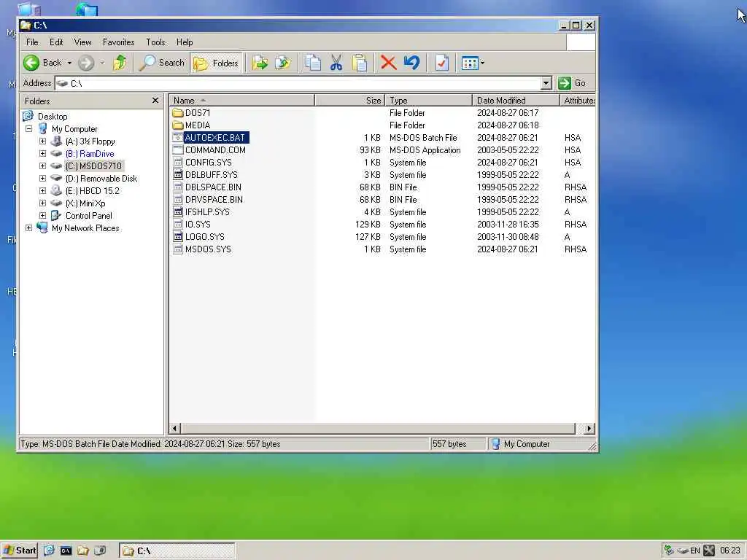Open the Address bar dropdown
This screenshot has height=560, width=747.
[x=546, y=83]
